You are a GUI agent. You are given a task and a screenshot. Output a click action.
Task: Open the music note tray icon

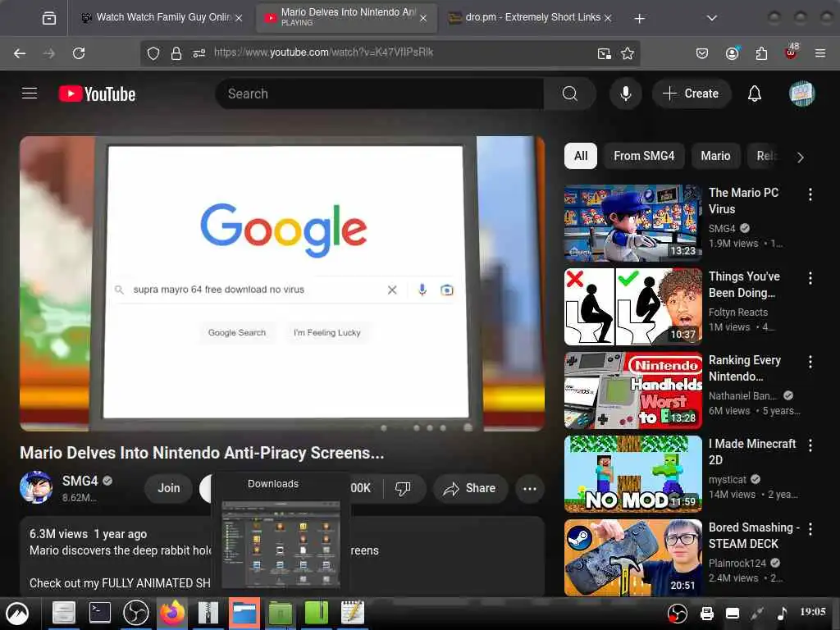pyautogui.click(x=782, y=613)
